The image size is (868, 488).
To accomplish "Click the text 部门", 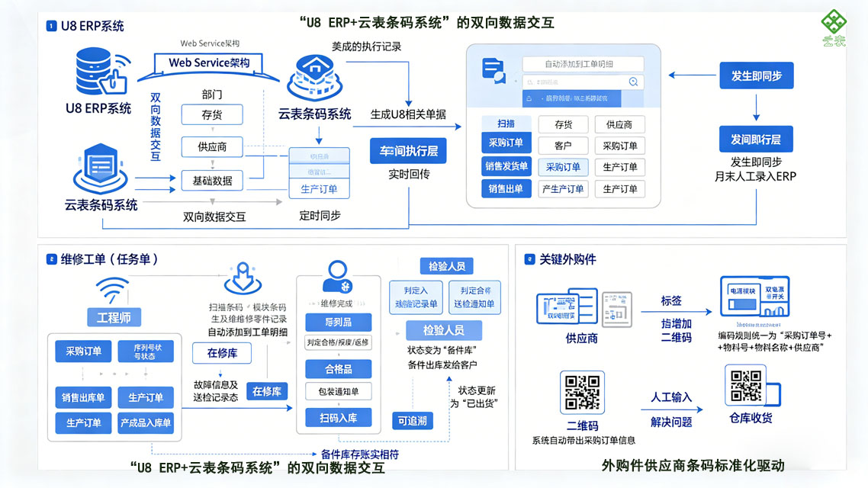I will [x=212, y=94].
